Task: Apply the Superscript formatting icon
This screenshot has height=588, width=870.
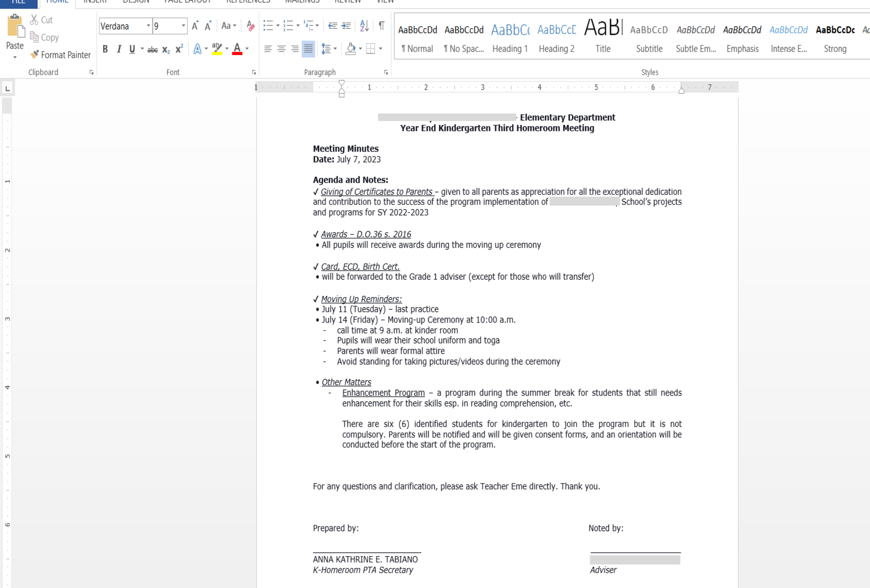Action: (179, 49)
